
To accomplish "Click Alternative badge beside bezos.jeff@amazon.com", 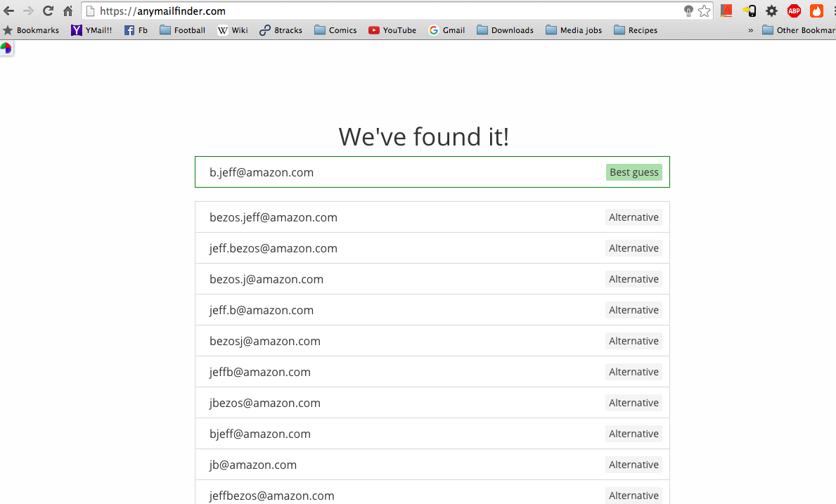I will pyautogui.click(x=634, y=217).
